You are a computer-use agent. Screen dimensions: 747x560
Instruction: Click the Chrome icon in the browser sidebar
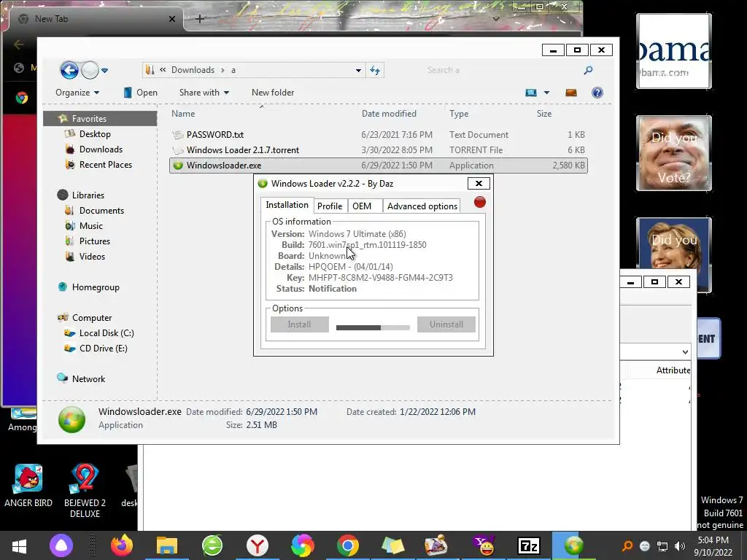click(x=21, y=98)
